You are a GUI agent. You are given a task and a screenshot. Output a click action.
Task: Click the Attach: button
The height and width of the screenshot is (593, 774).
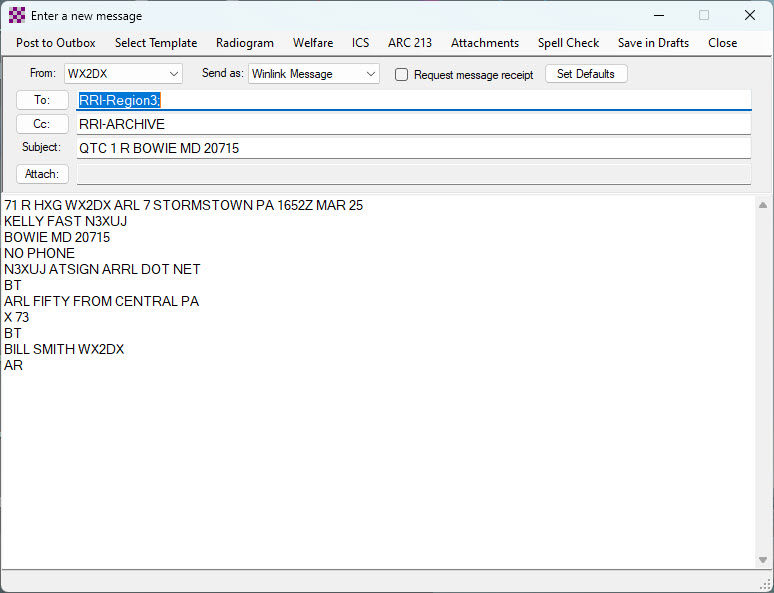pyautogui.click(x=43, y=174)
